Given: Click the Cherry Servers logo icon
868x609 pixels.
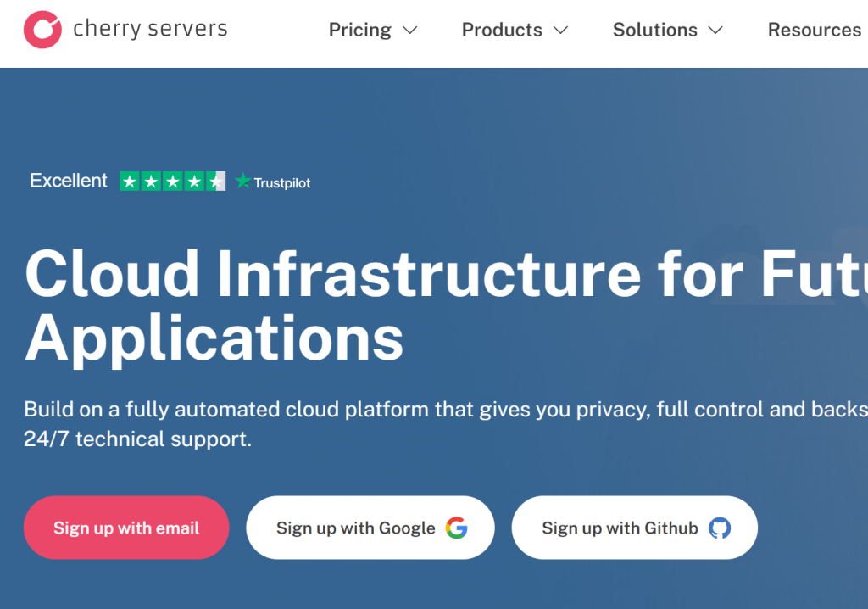Looking at the screenshot, I should pyautogui.click(x=42, y=30).
